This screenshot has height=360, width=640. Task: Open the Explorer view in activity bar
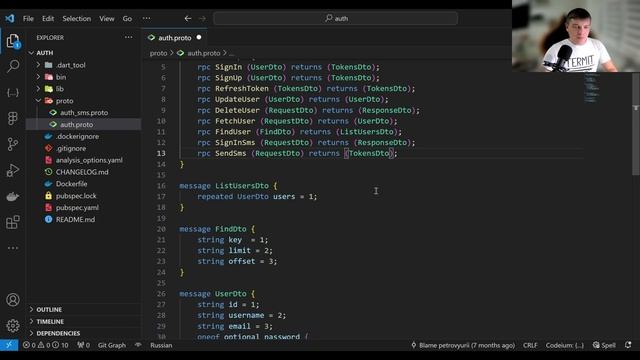[x=13, y=41]
